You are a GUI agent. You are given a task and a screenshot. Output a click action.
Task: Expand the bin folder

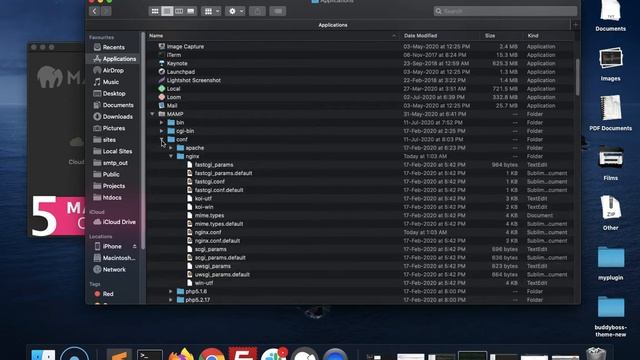pos(162,122)
